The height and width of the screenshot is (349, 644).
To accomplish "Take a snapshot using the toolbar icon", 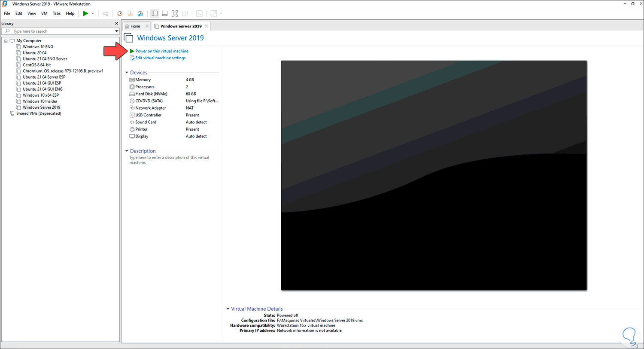I will [x=120, y=13].
